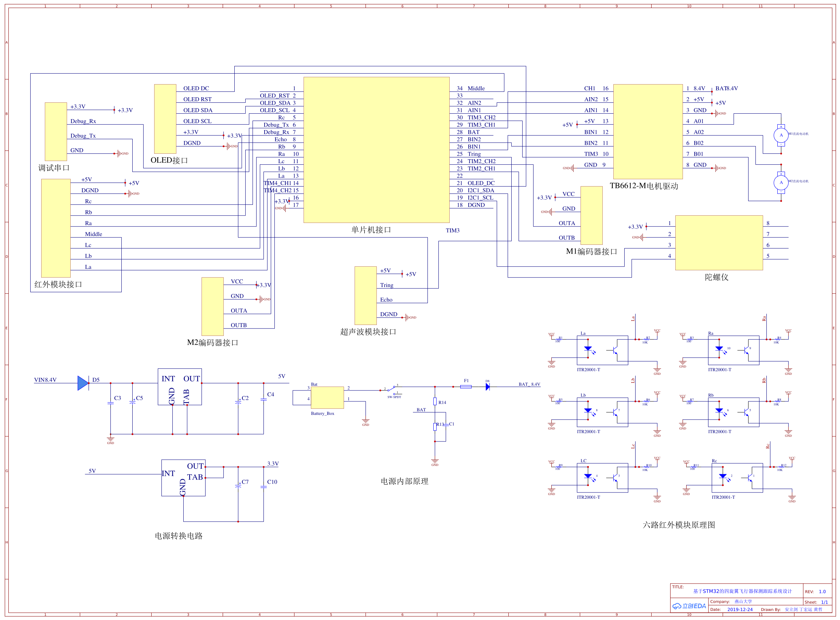Viewport: 840px width, 620px height.
Task: Select the D5 diode symbol
Action: 83,383
